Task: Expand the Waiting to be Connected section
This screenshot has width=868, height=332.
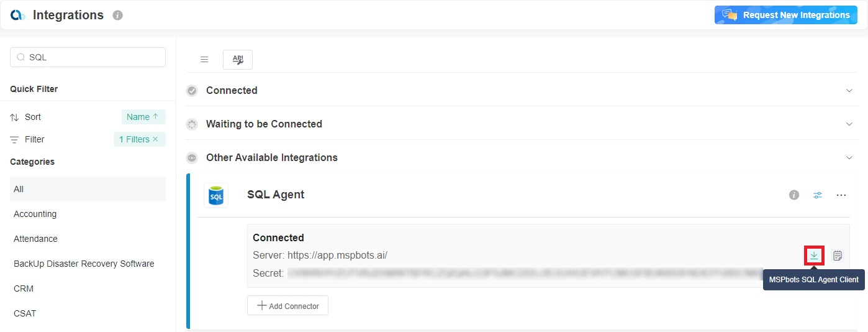Action: click(x=849, y=124)
